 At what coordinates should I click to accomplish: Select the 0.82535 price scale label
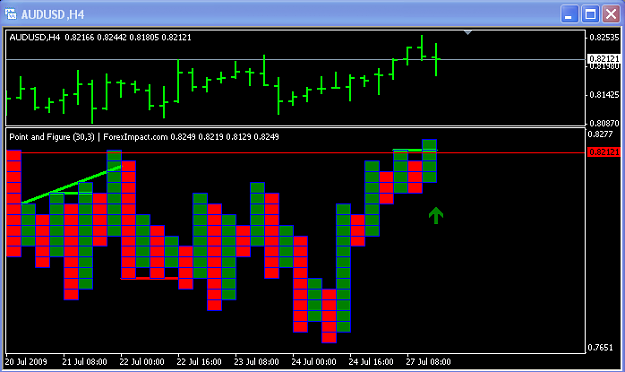point(604,37)
